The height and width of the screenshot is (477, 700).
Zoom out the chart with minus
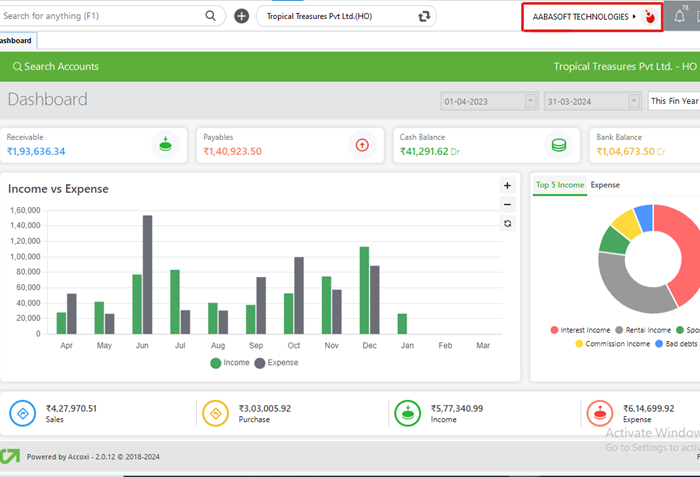pyautogui.click(x=507, y=204)
